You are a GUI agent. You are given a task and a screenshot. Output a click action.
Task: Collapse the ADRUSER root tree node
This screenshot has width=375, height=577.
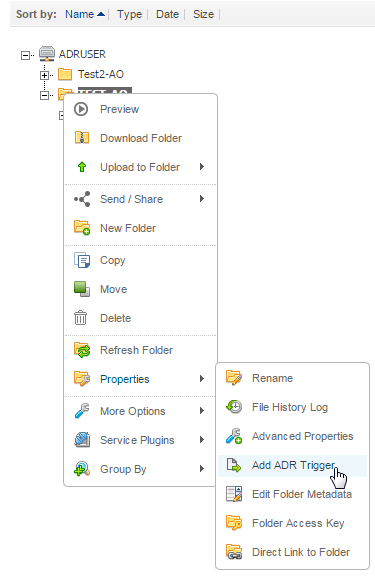25,56
